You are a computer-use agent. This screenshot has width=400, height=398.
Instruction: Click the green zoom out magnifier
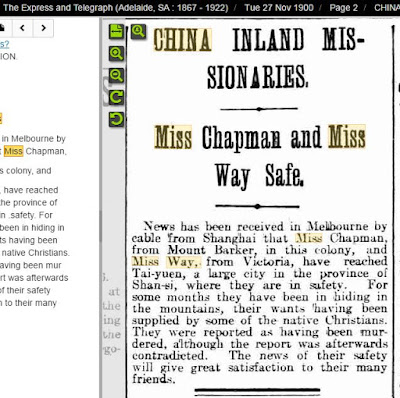coord(116,75)
